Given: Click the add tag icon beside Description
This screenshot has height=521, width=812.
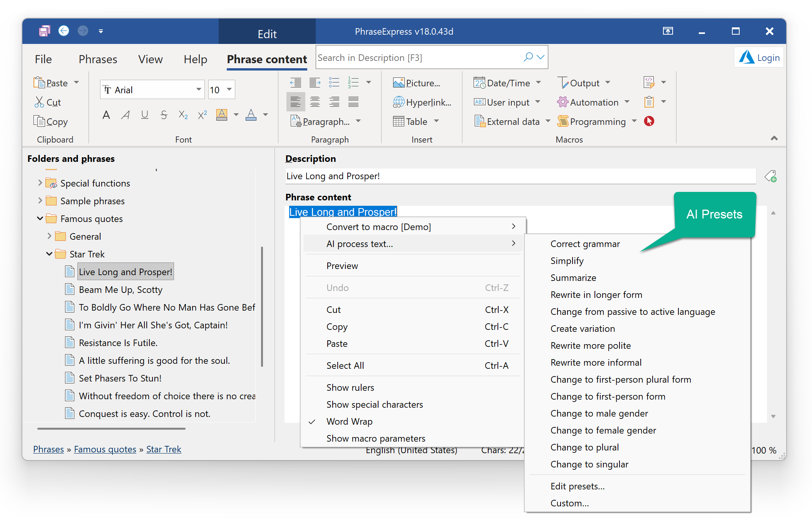Looking at the screenshot, I should (x=770, y=176).
